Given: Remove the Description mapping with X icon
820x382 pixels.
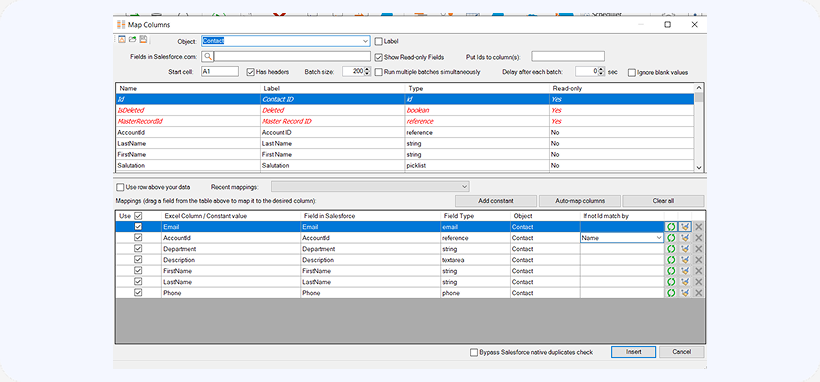Looking at the screenshot, I should click(x=699, y=260).
